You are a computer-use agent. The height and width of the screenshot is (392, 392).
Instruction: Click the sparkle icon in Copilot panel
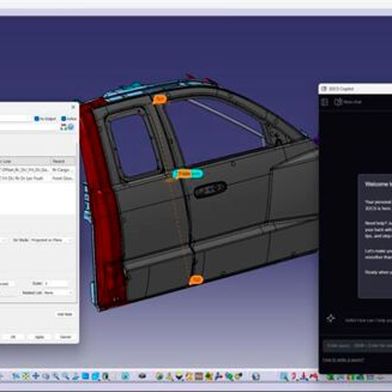(x=330, y=318)
